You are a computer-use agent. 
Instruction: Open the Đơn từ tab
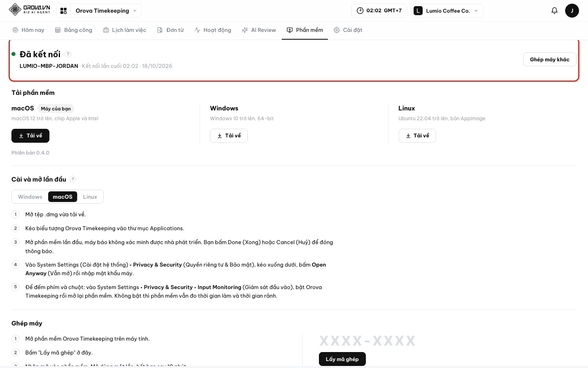click(170, 30)
